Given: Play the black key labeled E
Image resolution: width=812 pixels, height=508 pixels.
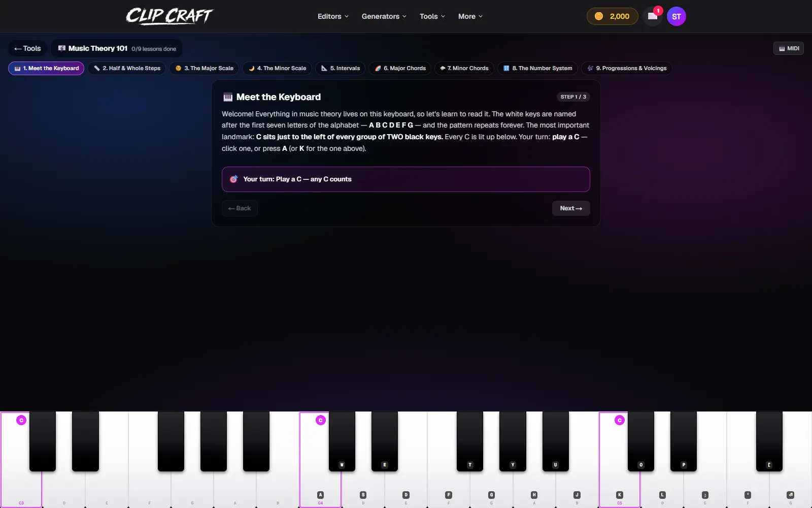Looking at the screenshot, I should 385,441.
